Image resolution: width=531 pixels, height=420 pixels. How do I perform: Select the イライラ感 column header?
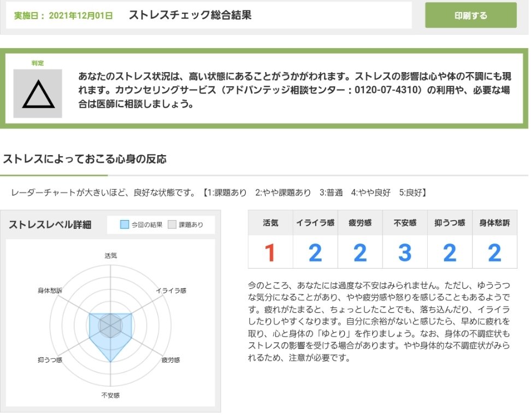[315, 223]
